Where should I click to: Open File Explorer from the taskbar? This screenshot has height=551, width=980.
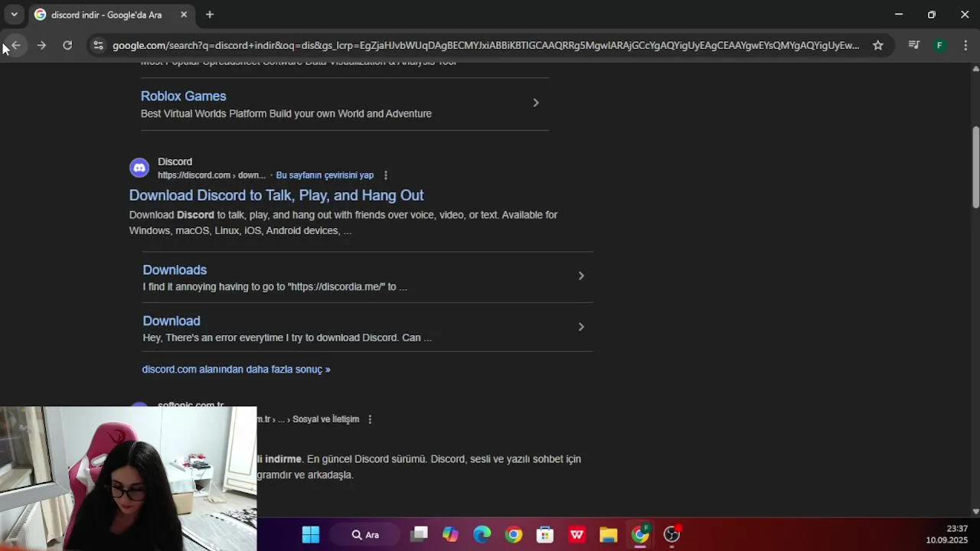coord(609,534)
